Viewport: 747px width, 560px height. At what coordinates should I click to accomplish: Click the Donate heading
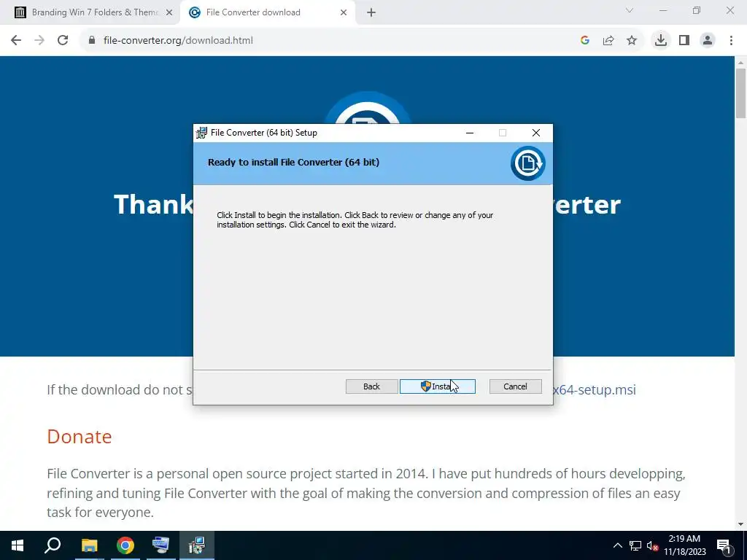click(80, 437)
